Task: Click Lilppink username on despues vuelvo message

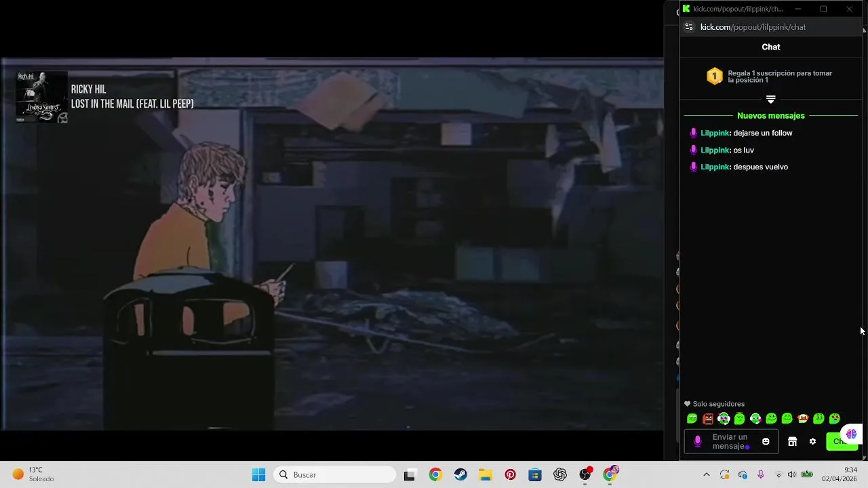Action: tap(715, 167)
